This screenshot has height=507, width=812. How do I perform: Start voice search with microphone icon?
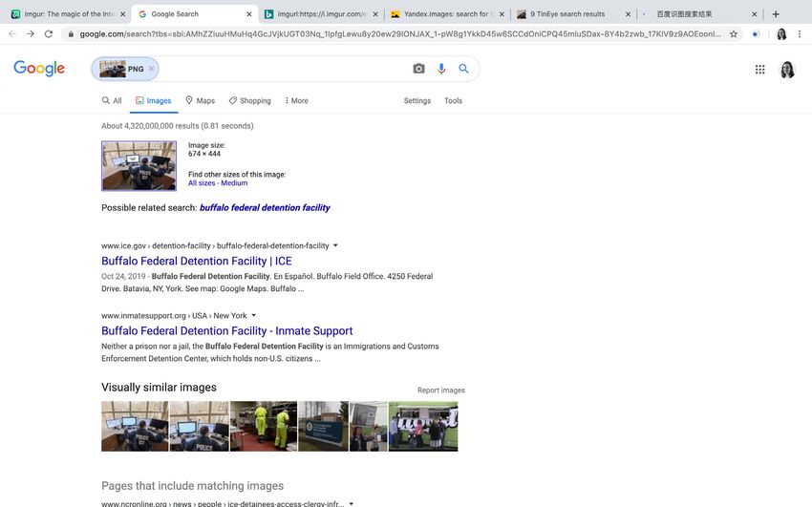pyautogui.click(x=440, y=69)
